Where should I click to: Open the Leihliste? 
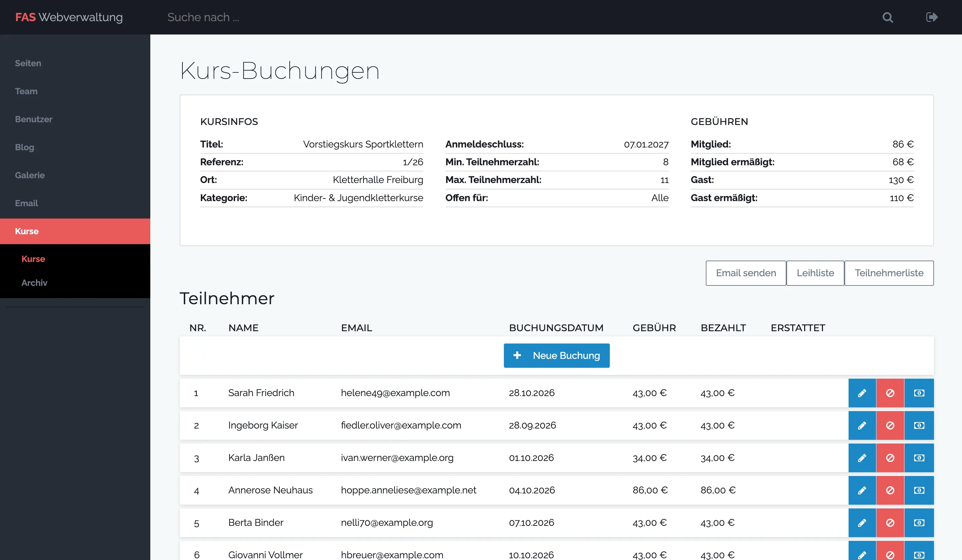click(815, 273)
